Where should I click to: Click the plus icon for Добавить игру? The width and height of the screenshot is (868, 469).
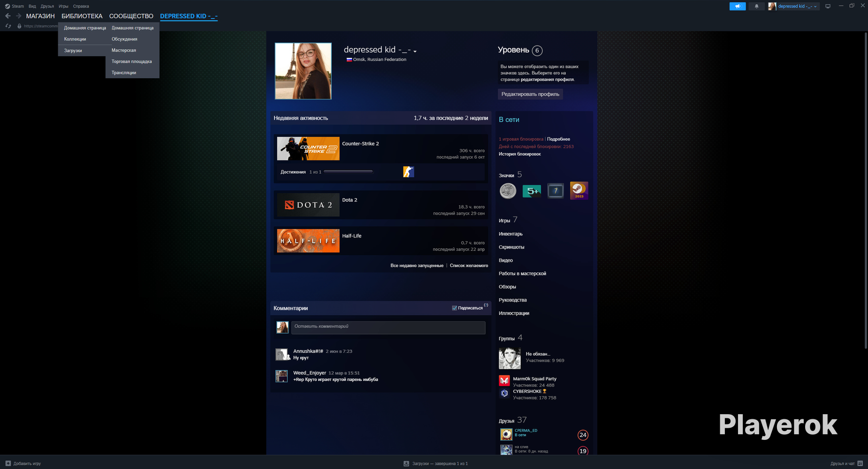point(8,463)
